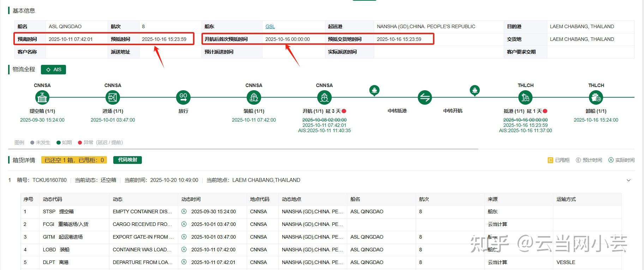This screenshot has height=270, width=644.
Task: Click the actual-time icon in LOBD row
Action: [x=184, y=250]
